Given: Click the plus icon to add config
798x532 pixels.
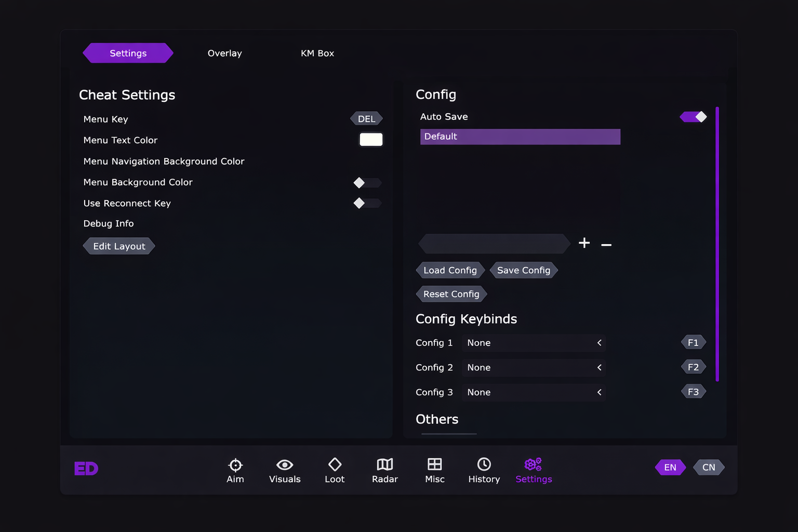Looking at the screenshot, I should click(584, 243).
